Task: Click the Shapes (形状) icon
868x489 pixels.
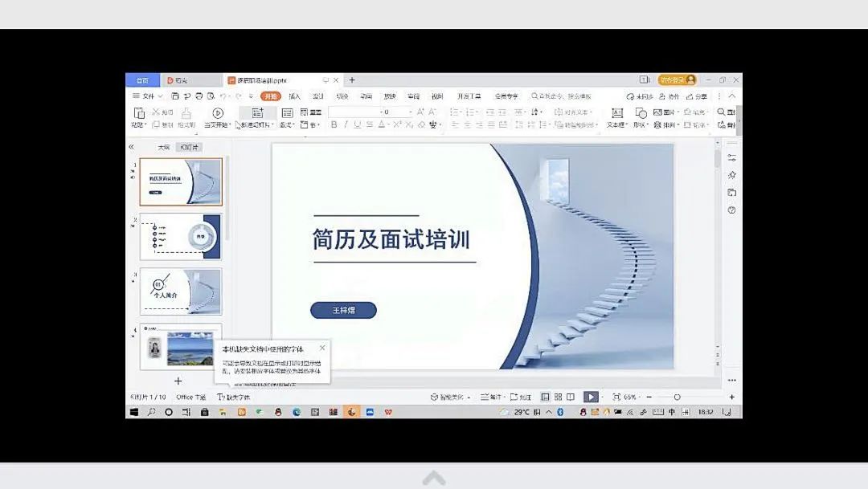Action: point(641,113)
